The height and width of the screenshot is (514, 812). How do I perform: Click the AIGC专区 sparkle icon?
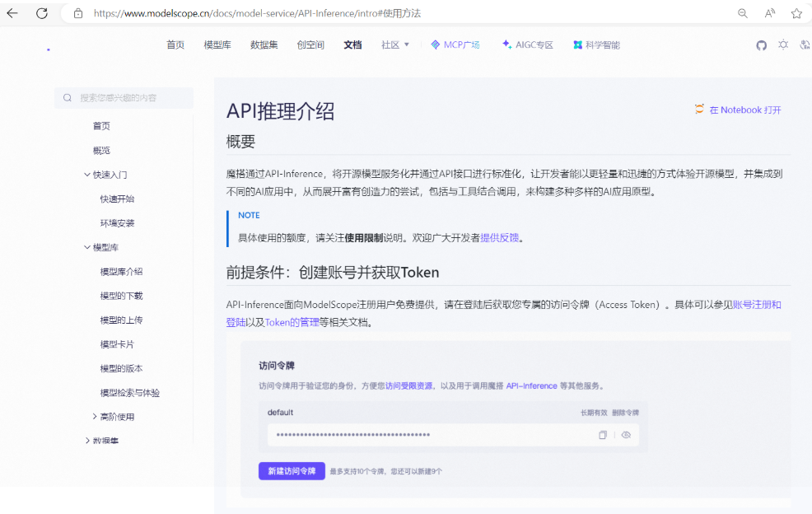tap(506, 44)
